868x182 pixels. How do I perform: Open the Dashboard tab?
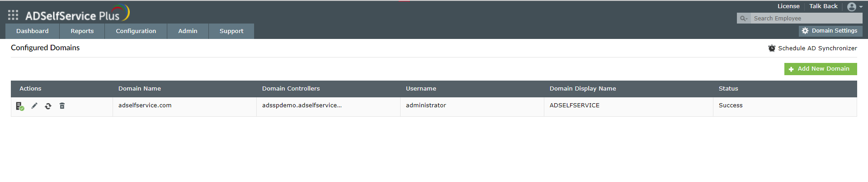pos(33,31)
